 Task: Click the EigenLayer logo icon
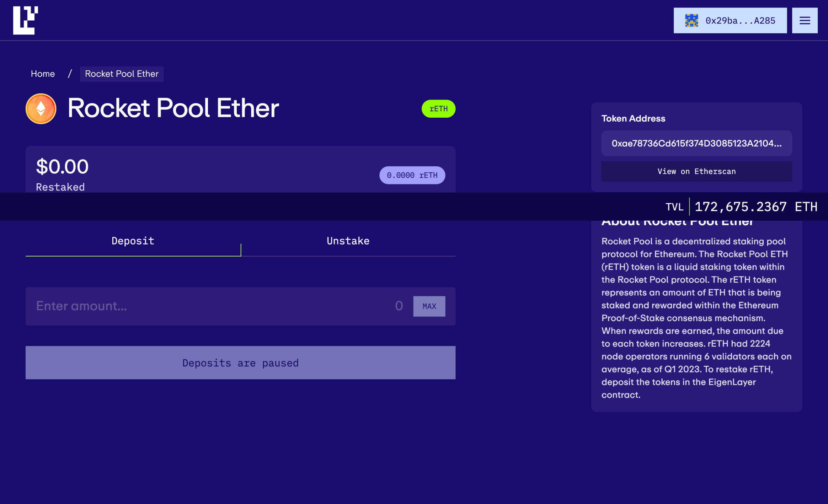[25, 20]
